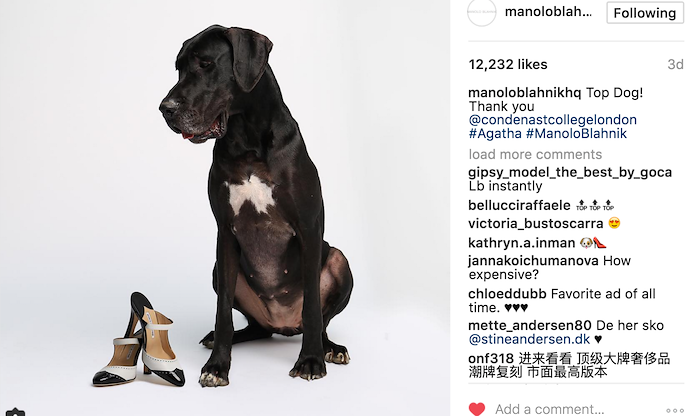
Task: Click the manoloblahnik profile avatar
Action: click(482, 12)
